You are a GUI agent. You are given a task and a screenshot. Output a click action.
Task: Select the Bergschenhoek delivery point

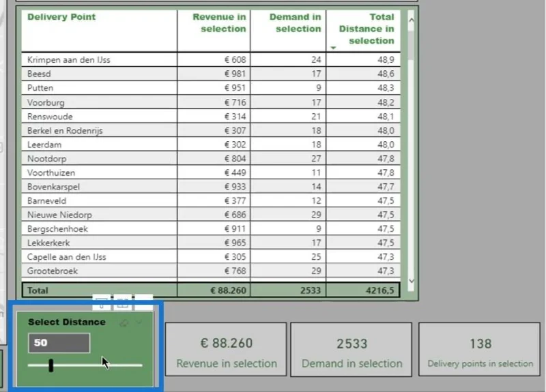(x=57, y=229)
